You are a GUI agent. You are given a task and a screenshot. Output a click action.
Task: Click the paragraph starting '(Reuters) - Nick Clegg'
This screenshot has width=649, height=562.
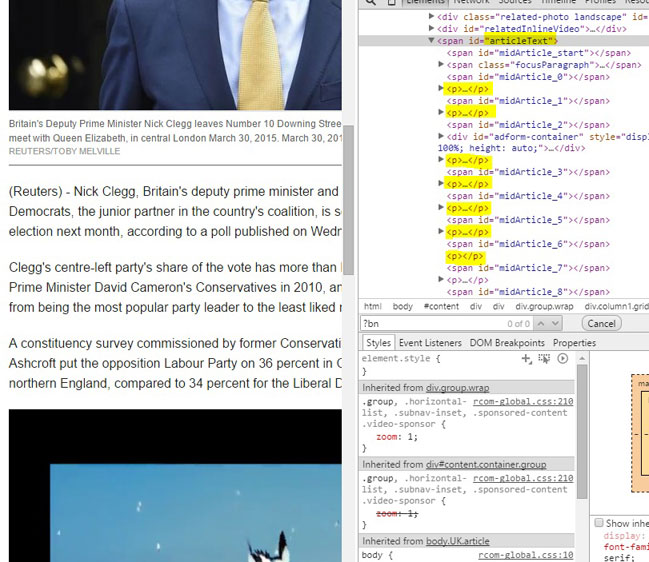[175, 211]
